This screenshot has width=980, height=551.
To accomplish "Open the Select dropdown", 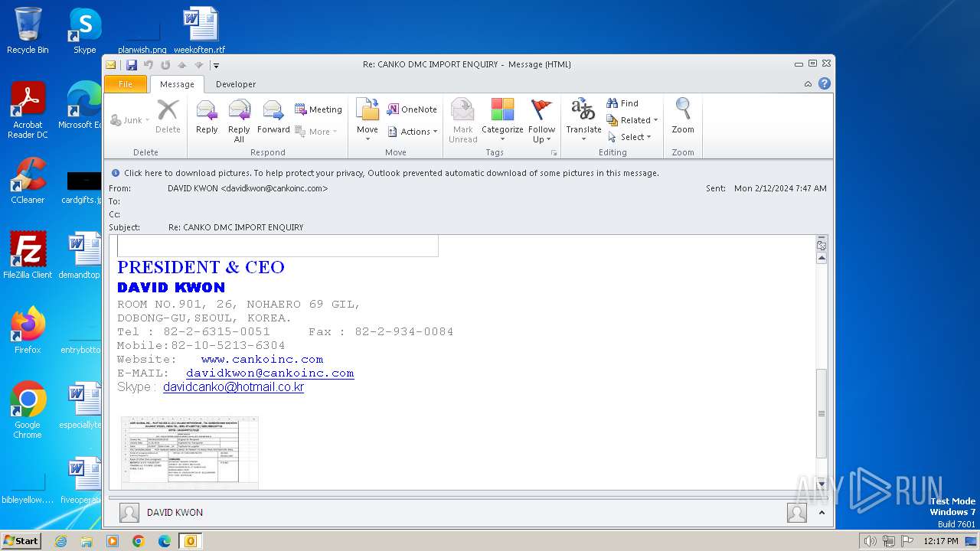I will (629, 137).
